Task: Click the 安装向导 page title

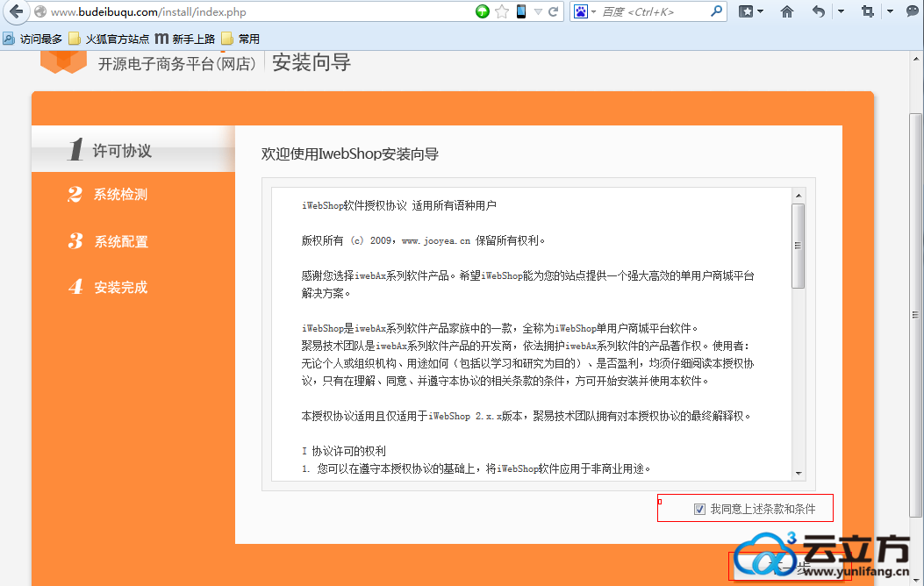Action: (312, 62)
